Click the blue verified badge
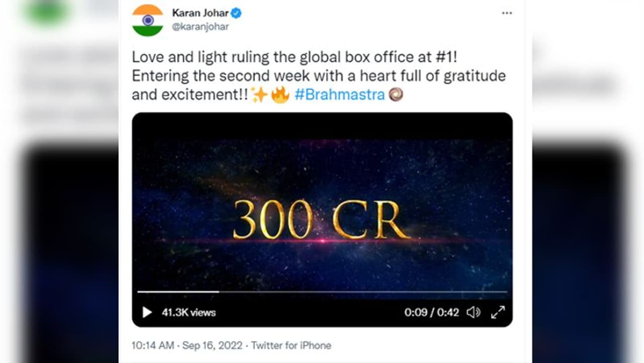 point(236,13)
